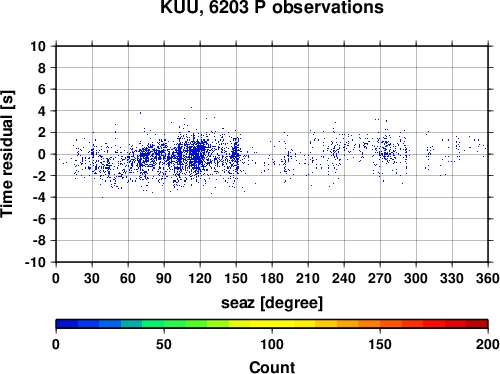The height and width of the screenshot is (374, 500).
Task: Click the 'Count' colorbar label
Action: click(272, 367)
